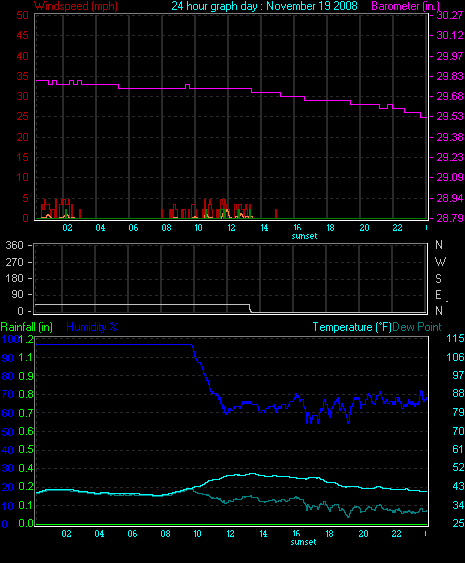Click the Dew Point legend label

point(417,327)
